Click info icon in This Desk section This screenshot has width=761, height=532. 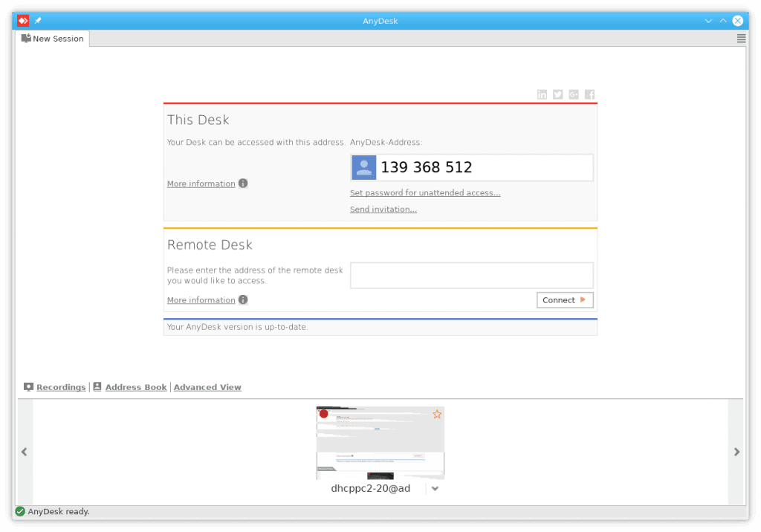243,184
